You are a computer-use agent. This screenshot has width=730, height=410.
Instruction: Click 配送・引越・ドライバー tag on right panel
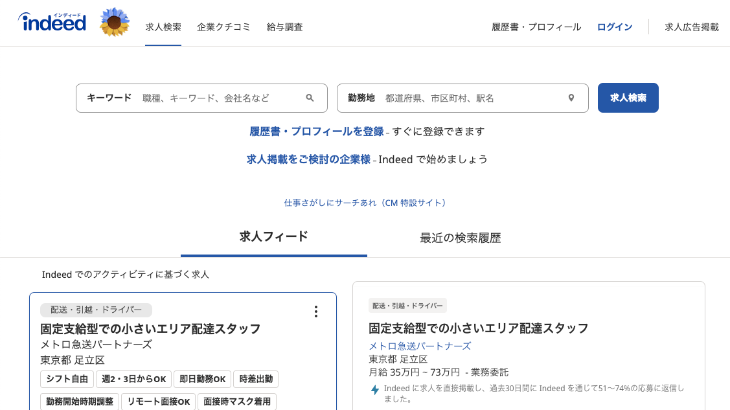[408, 306]
